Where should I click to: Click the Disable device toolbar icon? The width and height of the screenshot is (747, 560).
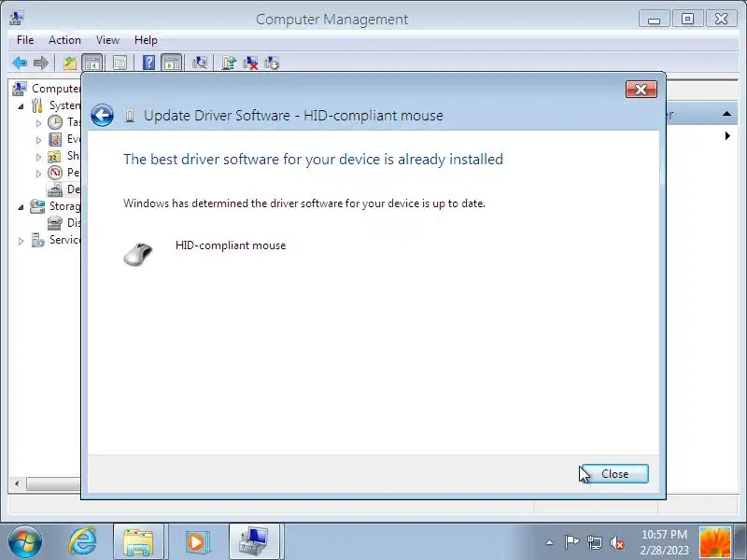point(272,63)
